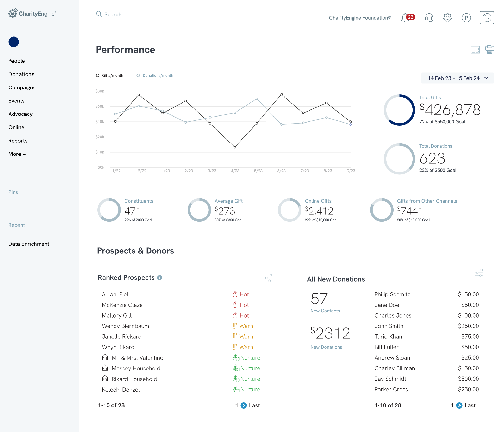Click Last under Ranked Prospects pagination
504x432 pixels.
254,405
